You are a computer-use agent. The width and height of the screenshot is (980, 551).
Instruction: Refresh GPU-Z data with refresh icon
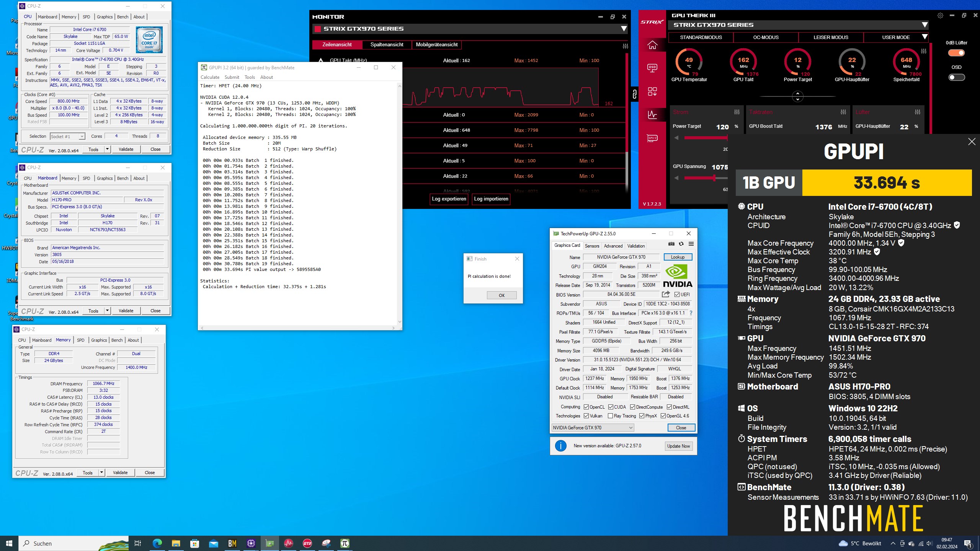[681, 244]
